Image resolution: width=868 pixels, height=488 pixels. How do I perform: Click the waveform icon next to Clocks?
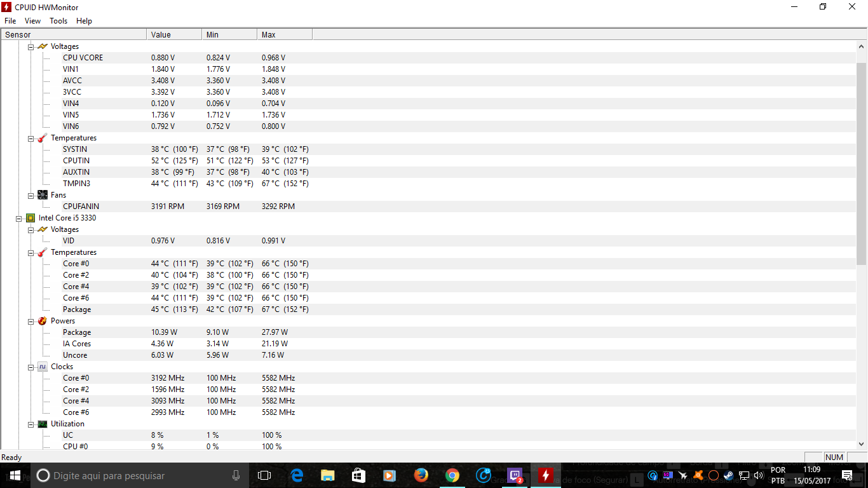[43, 367]
